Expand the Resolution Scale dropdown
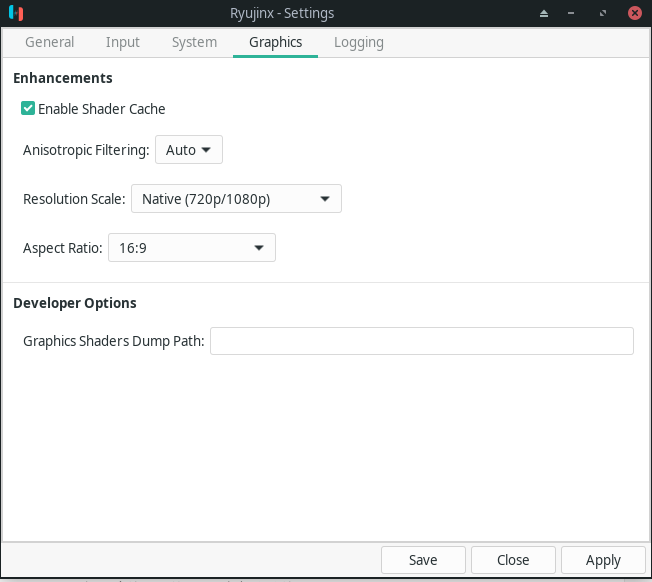This screenshot has height=582, width=652. pos(236,199)
